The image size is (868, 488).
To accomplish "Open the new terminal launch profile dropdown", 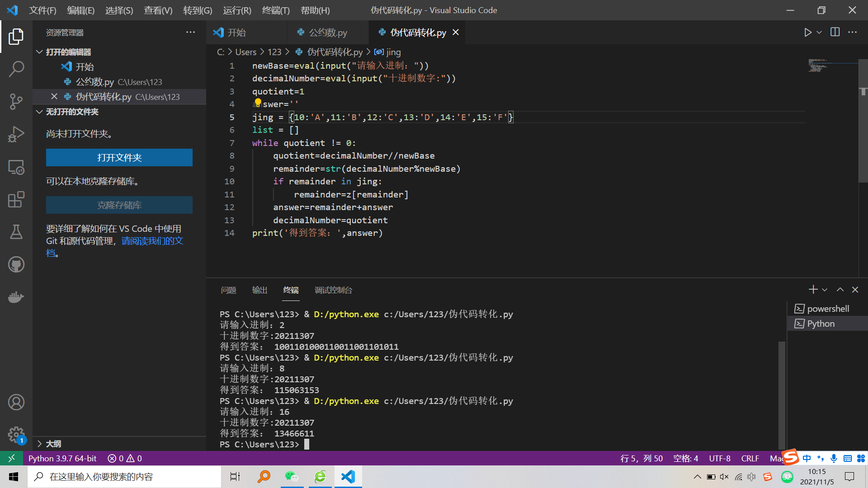I will tap(825, 290).
